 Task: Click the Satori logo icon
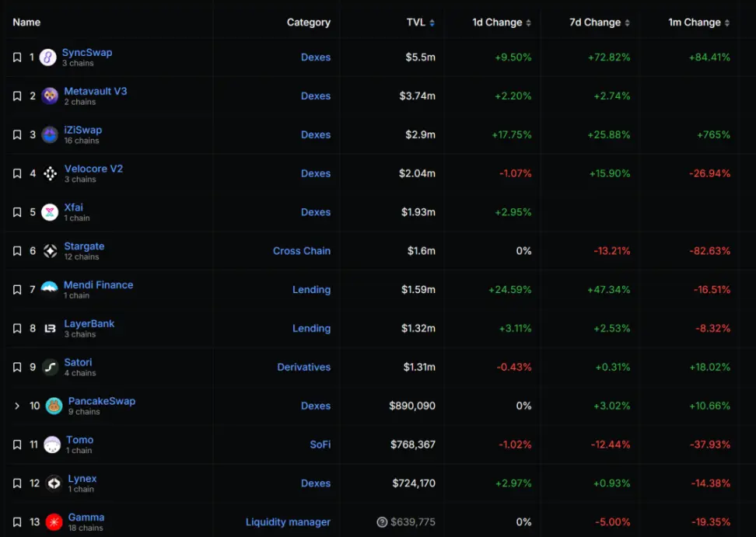50,367
